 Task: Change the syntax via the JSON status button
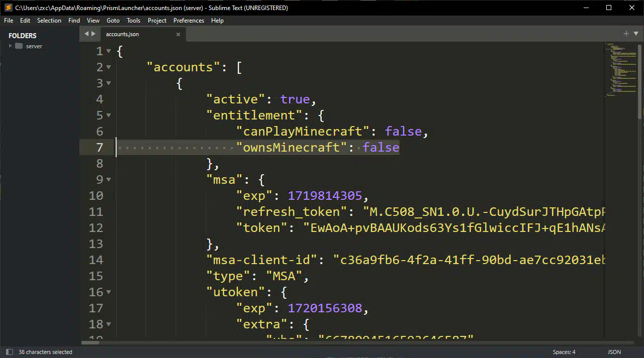click(614, 352)
